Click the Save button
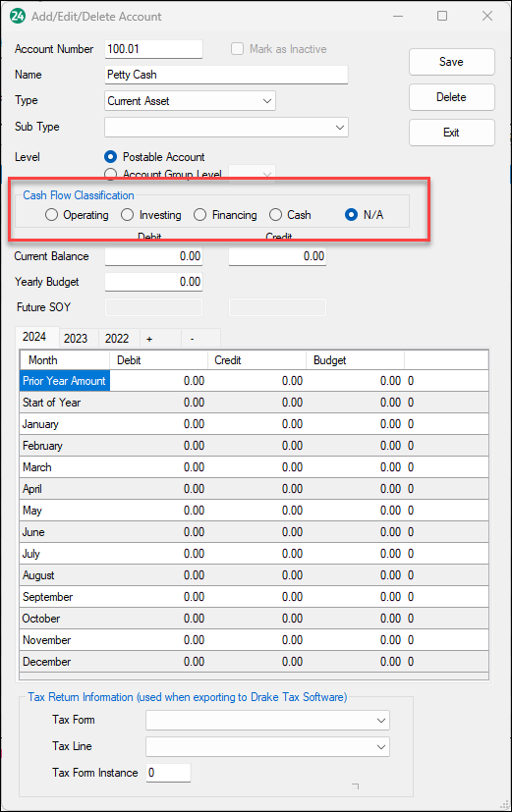The height and width of the screenshot is (812, 512). tap(451, 62)
